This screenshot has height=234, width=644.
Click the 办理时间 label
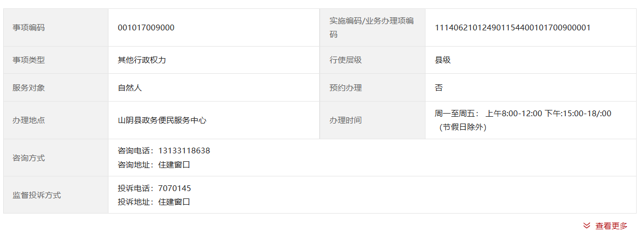click(345, 120)
